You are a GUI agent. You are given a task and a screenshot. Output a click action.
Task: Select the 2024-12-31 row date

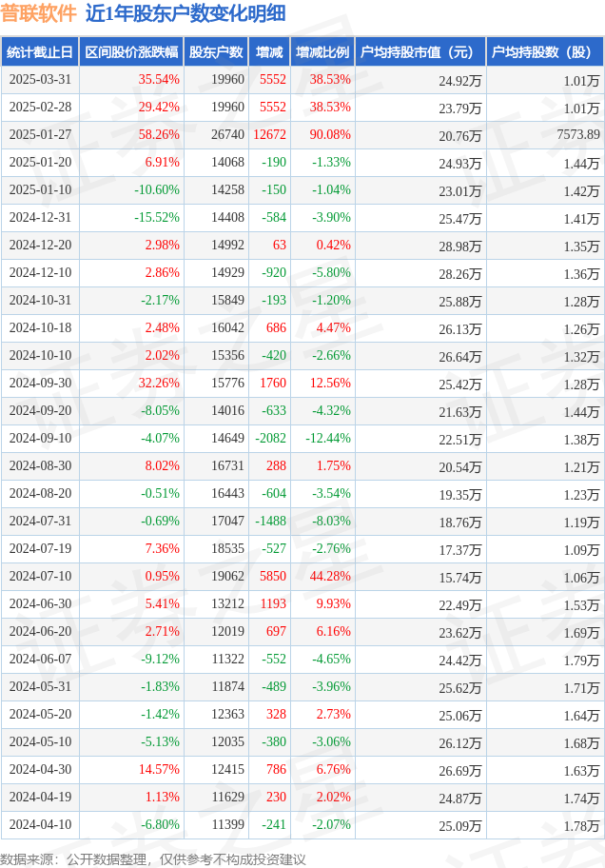click(x=40, y=218)
